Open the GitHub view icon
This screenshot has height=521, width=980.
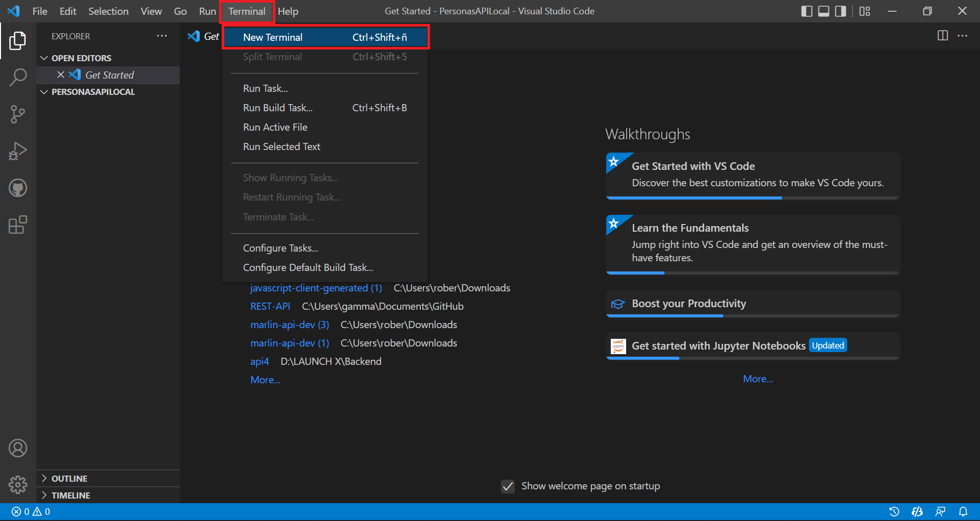tap(18, 188)
